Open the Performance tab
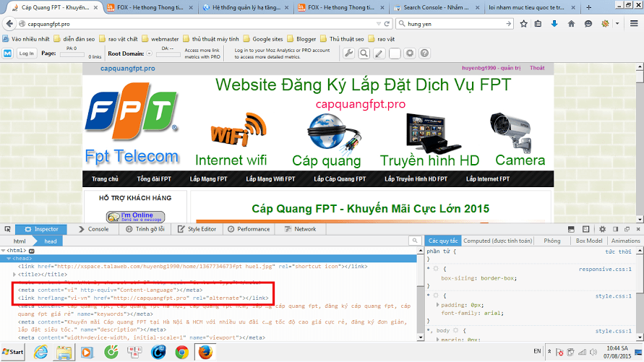 click(x=249, y=229)
